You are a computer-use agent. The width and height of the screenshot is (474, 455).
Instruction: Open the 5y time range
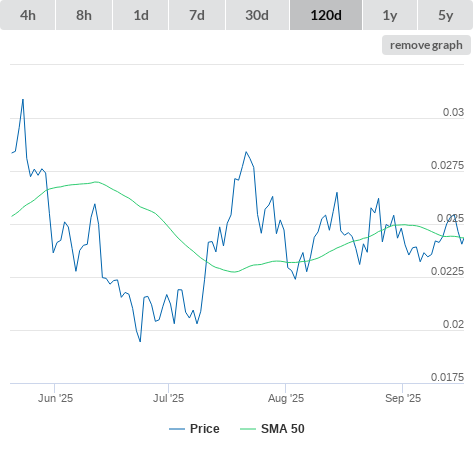(445, 15)
